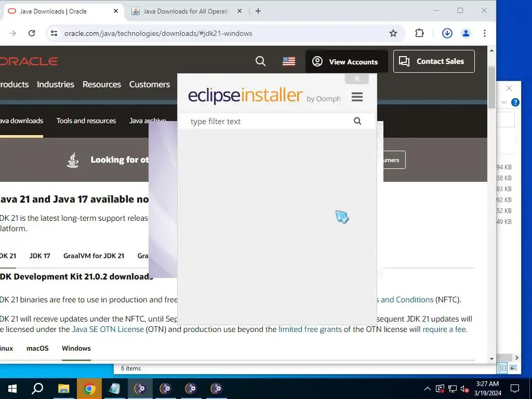The image size is (532, 399).
Task: Switch File Explorer to details view icon
Action: [x=502, y=368]
